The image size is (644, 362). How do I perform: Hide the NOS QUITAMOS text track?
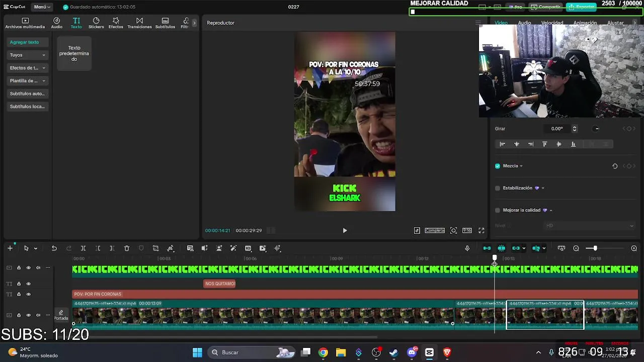point(28,284)
